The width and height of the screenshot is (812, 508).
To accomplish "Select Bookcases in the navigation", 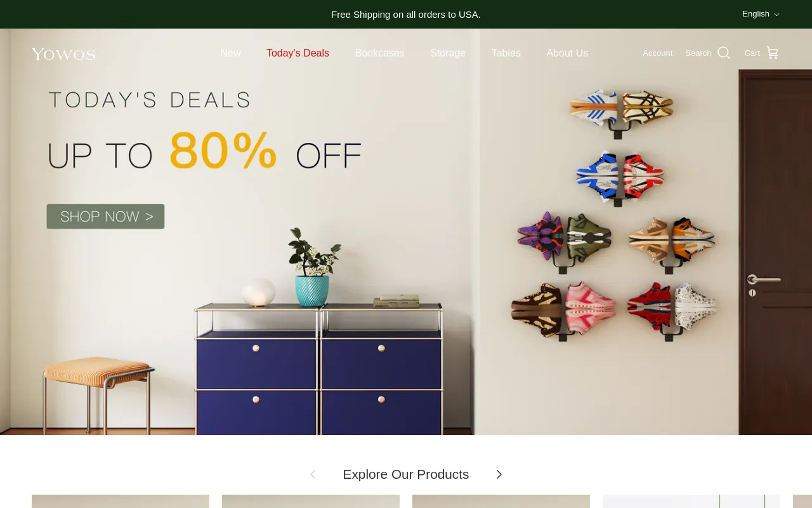I will click(379, 53).
